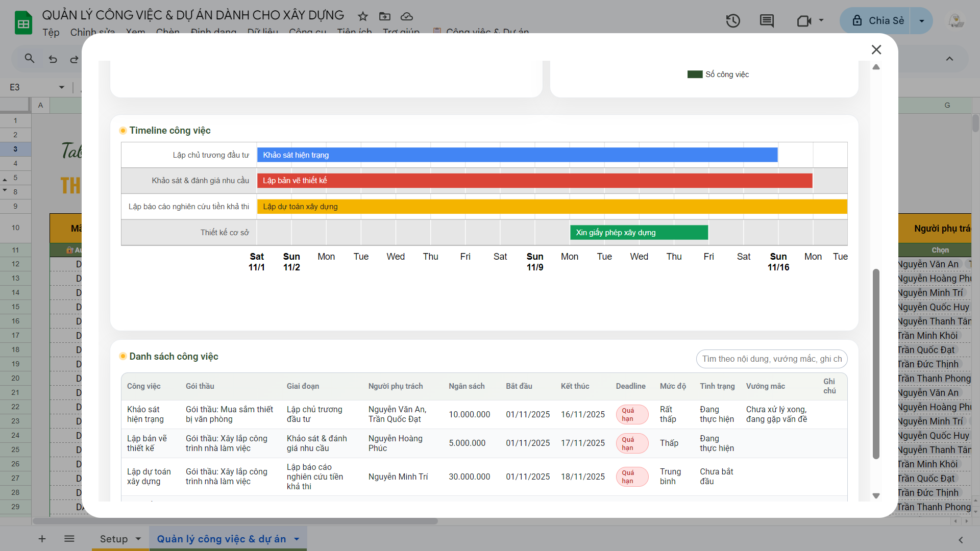Screen dimensions: 980x551
Task: Collapse the toolbar with chevron
Action: (x=949, y=59)
